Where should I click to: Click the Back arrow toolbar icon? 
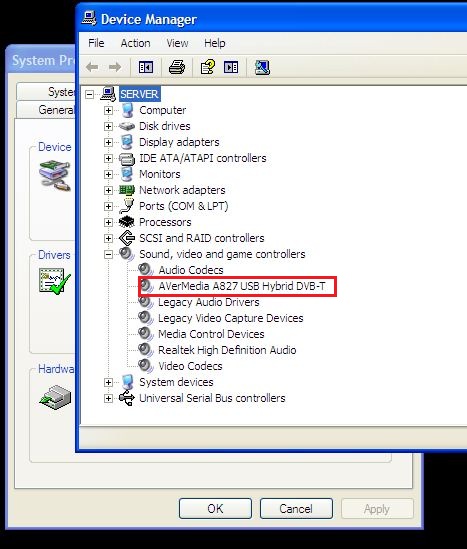tap(92, 67)
